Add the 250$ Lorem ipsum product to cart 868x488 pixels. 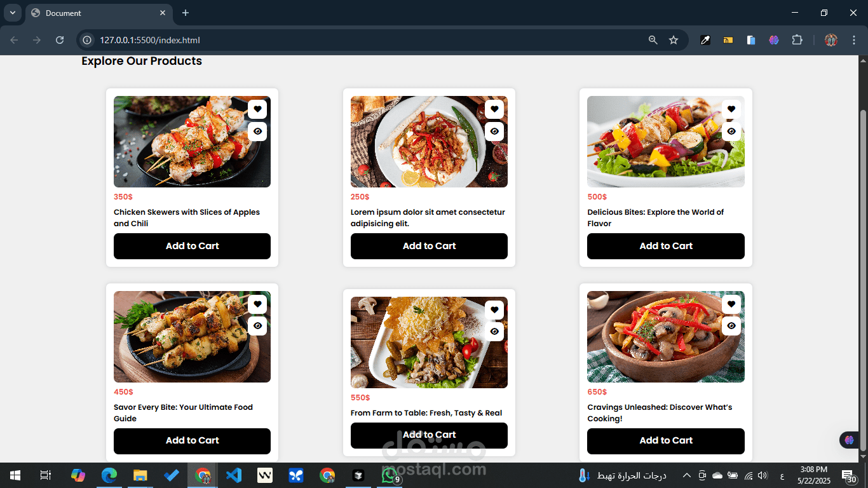pos(429,246)
